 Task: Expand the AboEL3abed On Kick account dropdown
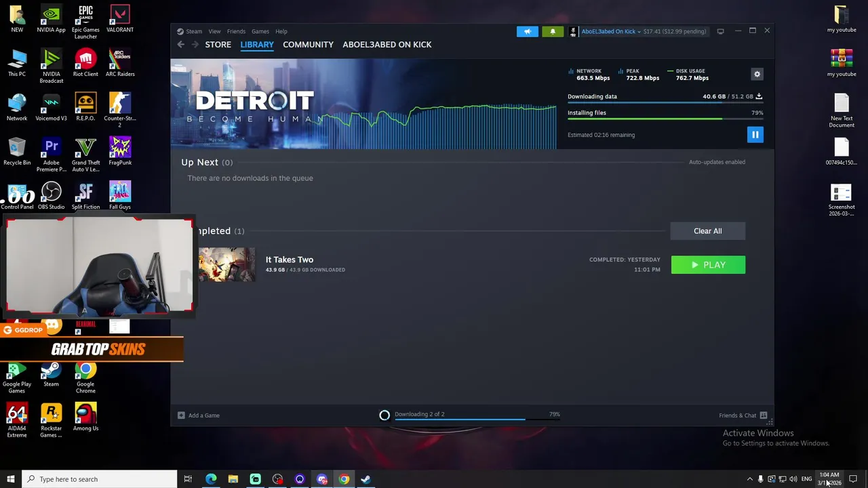[x=610, y=31]
